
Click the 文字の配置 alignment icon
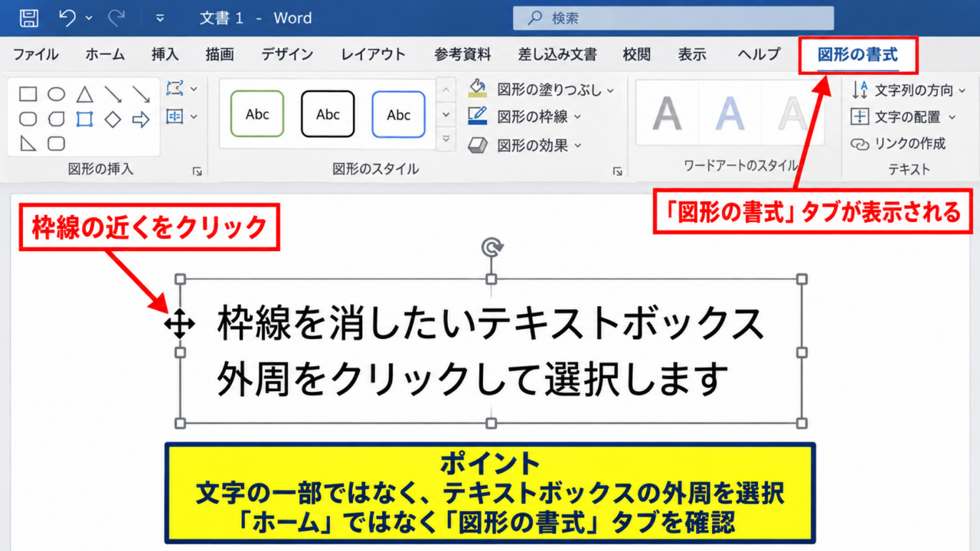pyautogui.click(x=861, y=117)
